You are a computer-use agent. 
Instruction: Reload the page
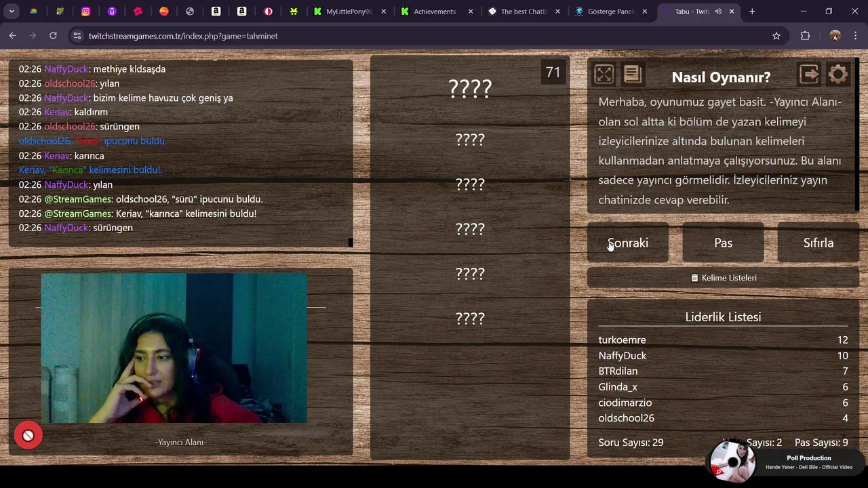53,36
